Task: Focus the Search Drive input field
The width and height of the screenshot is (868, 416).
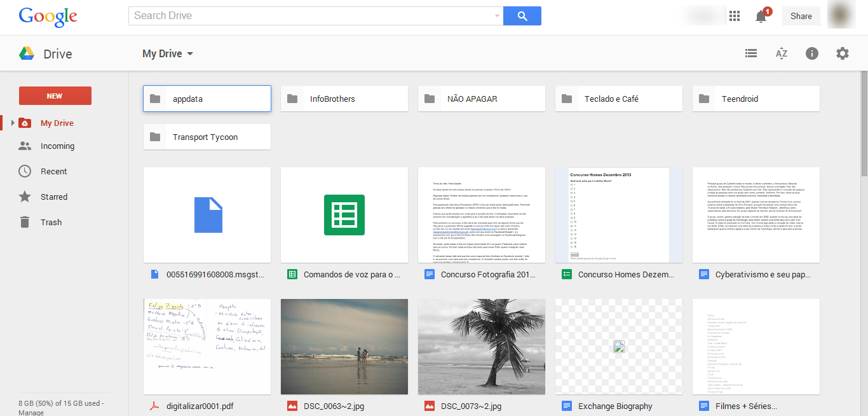Action: click(311, 16)
